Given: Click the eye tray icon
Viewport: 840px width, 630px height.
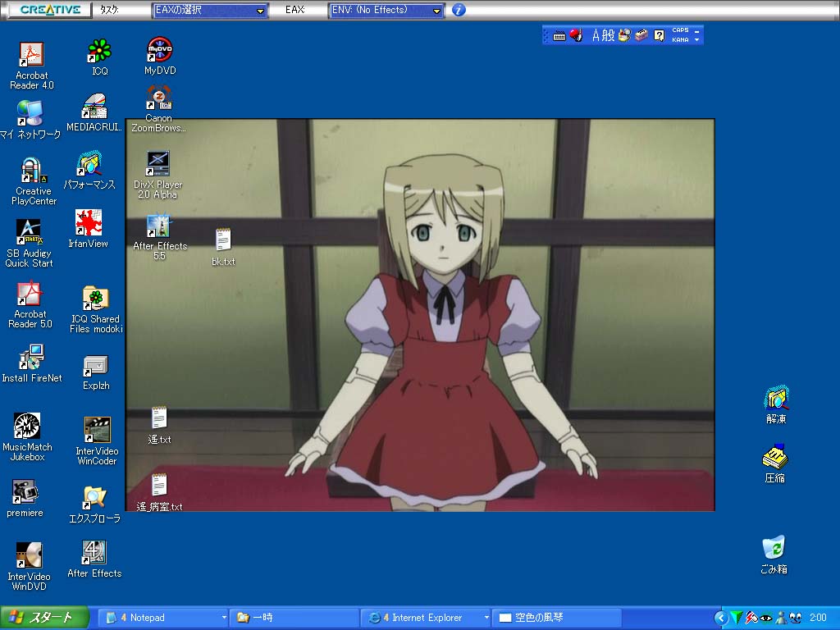Looking at the screenshot, I should pos(766,619).
